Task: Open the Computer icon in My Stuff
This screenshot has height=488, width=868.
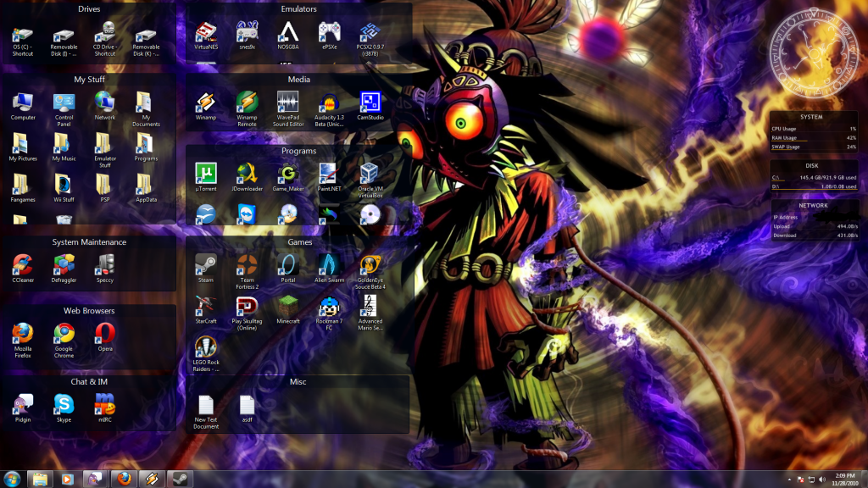Action: (x=23, y=106)
